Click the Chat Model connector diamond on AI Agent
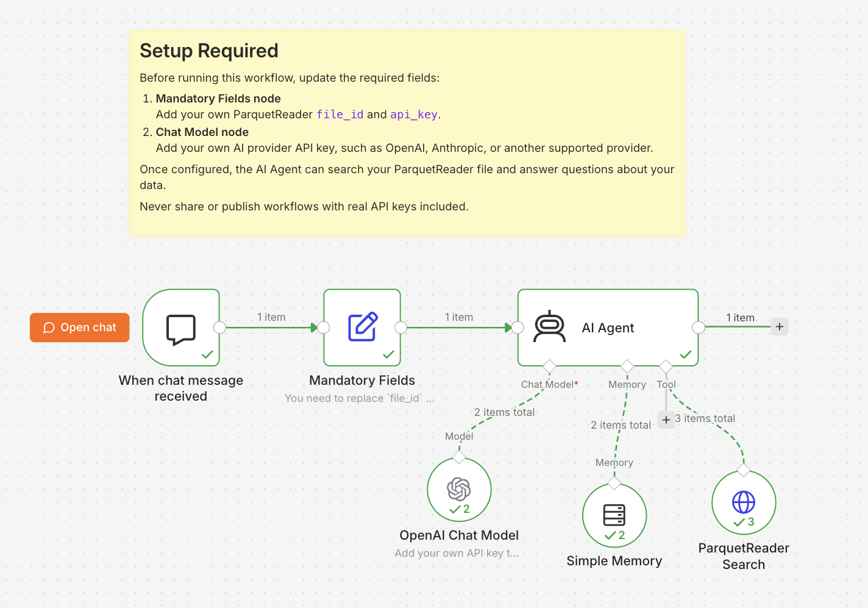 click(x=550, y=366)
